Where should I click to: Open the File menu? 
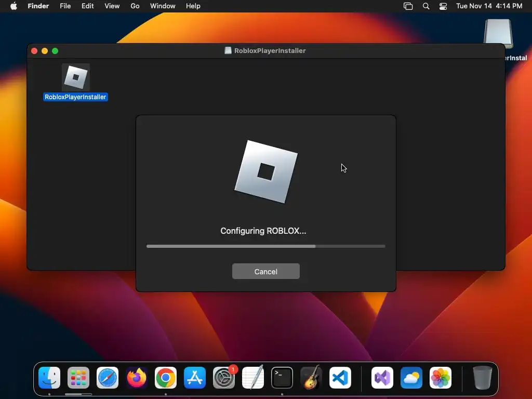65,6
